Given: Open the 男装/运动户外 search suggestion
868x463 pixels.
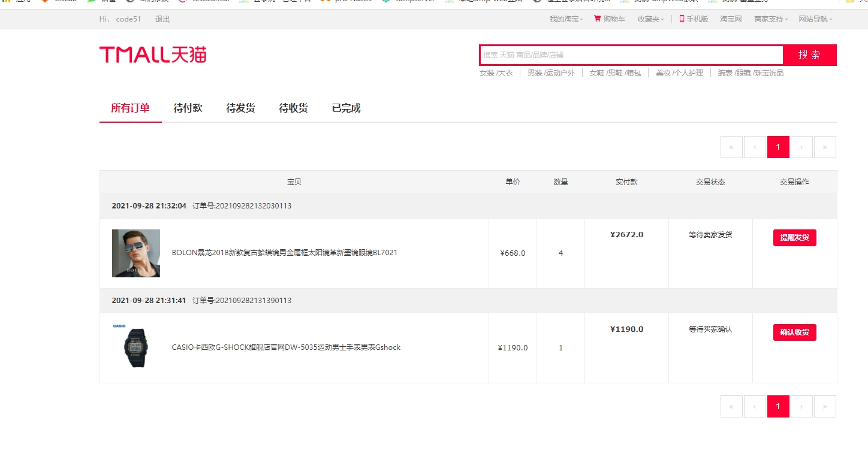Looking at the screenshot, I should [x=551, y=73].
